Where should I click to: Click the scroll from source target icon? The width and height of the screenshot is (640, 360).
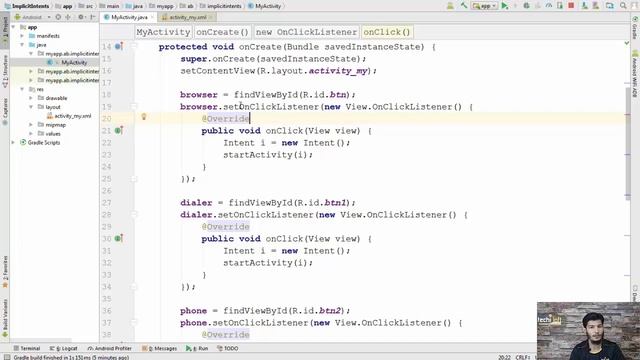(x=58, y=17)
